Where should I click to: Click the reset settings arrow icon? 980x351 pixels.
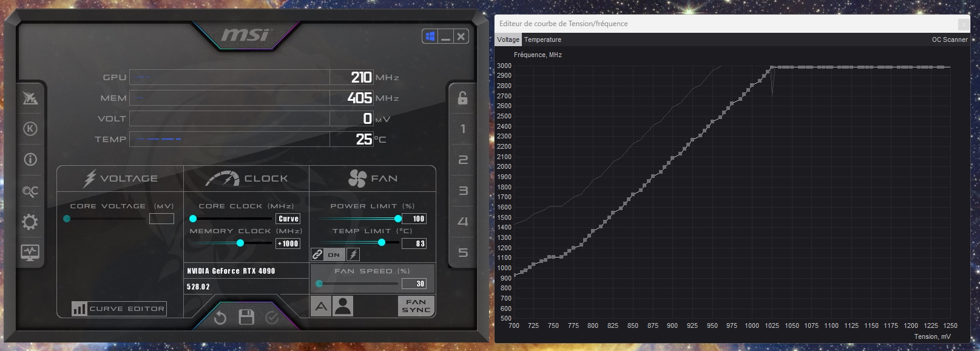pos(220,318)
